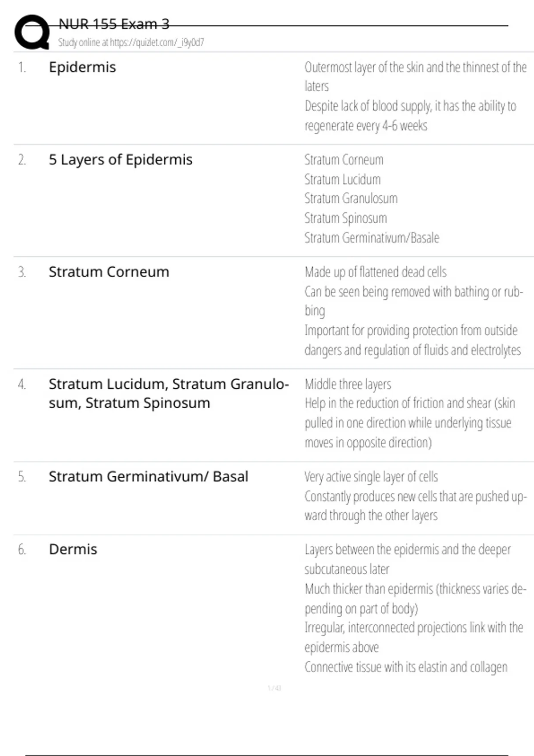The image size is (534, 756).
Task: Click 'Stratum Lucidum' in the layers list
Action: (x=343, y=180)
